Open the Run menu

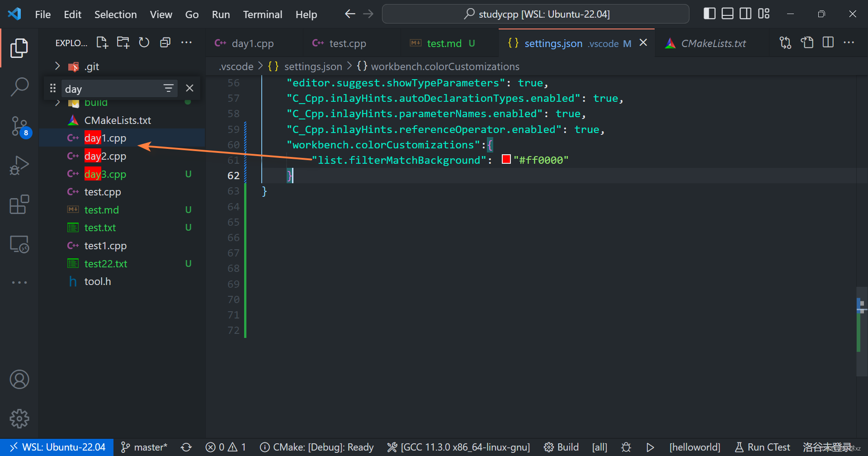(x=221, y=14)
